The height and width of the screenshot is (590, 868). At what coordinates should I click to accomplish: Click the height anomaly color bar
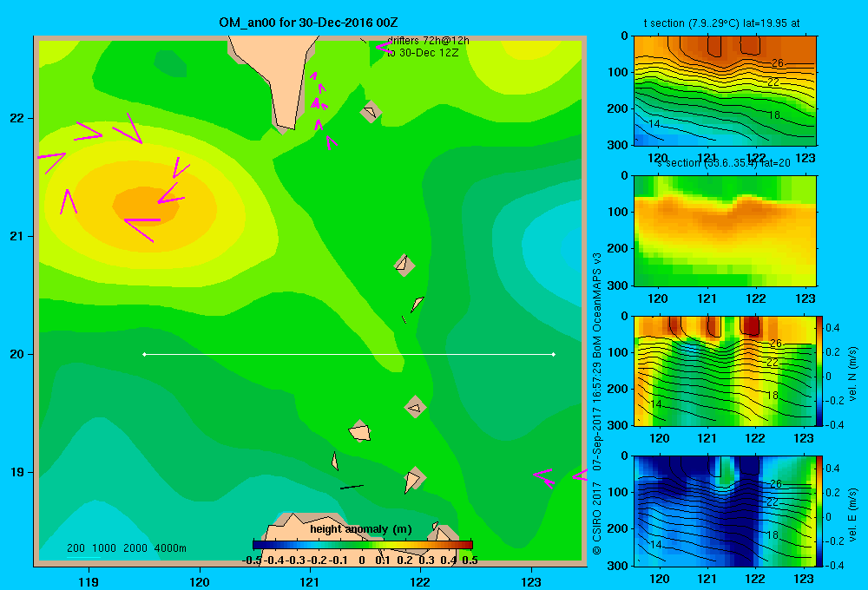click(x=363, y=545)
